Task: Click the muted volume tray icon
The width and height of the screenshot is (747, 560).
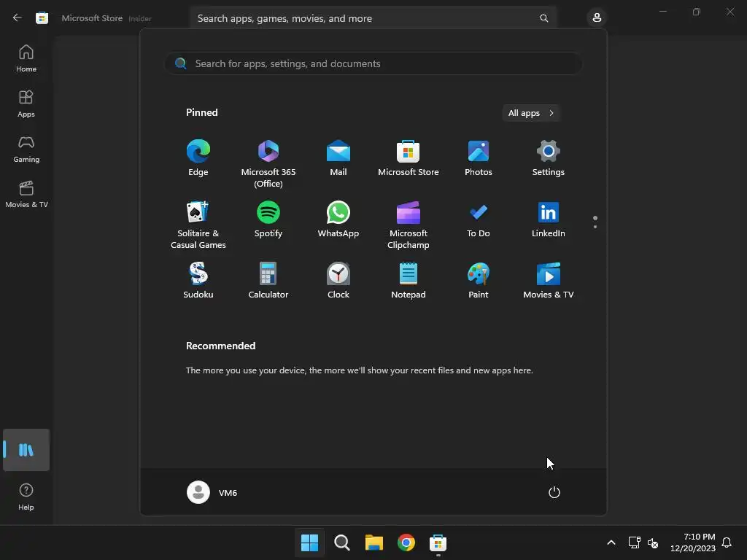Action: [653, 542]
